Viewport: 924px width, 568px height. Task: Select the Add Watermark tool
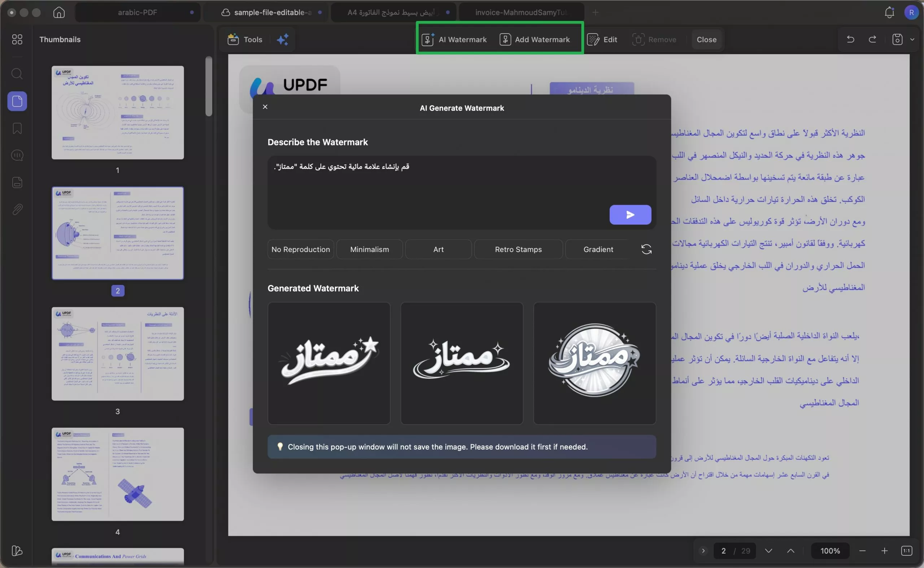coord(535,39)
